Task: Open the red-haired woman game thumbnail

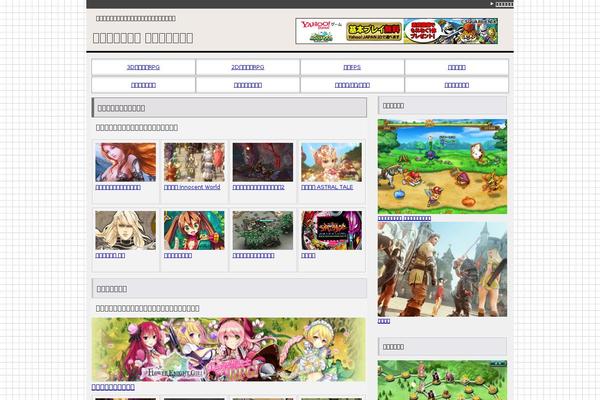Action: point(126,162)
